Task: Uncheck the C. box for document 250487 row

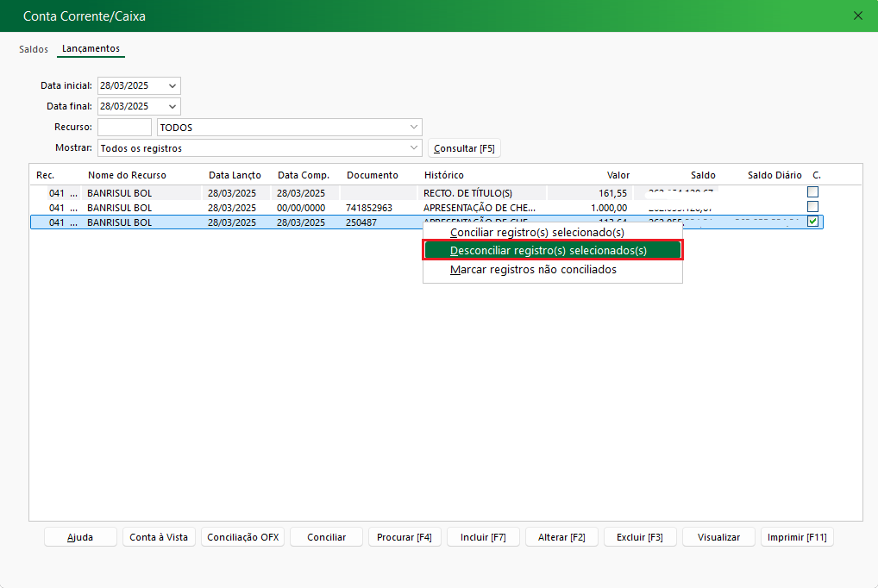Action: 812,222
